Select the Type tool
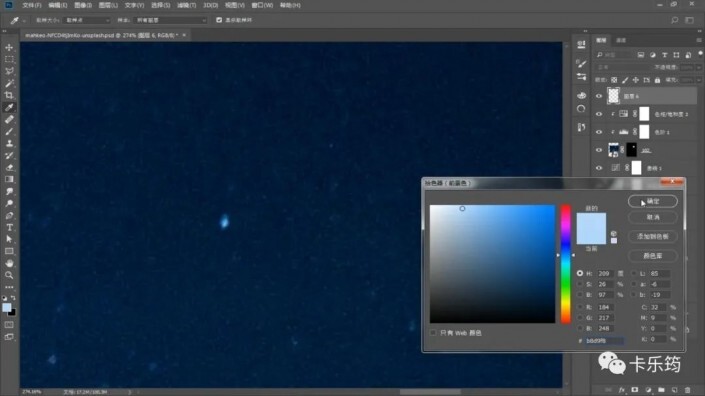Viewport: 705px width, 396px height. (x=9, y=227)
